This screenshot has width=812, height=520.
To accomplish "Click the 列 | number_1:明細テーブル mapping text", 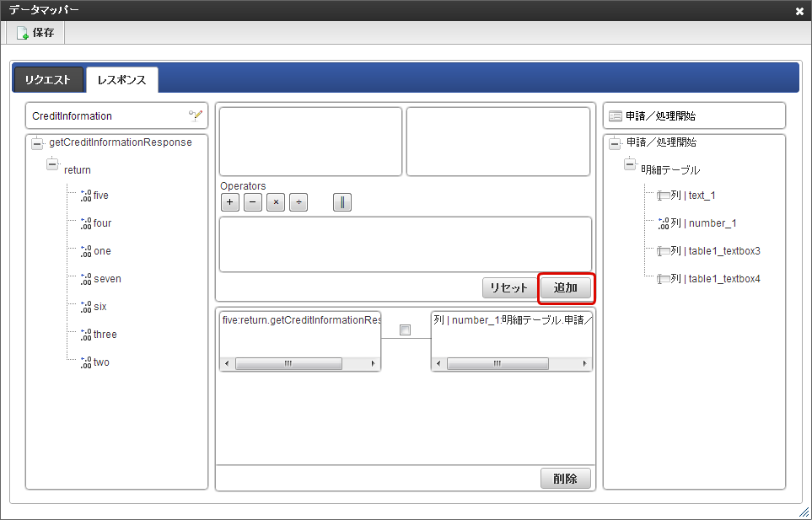I will [512, 320].
